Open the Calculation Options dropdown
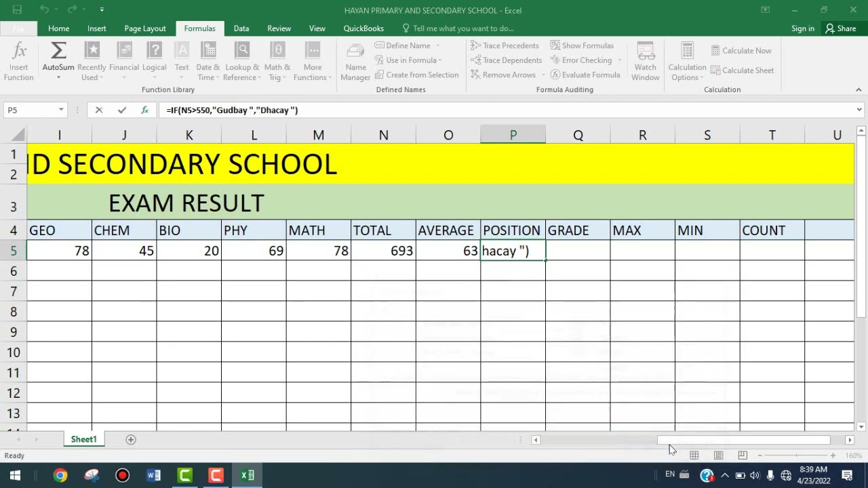This screenshot has width=868, height=488. pyautogui.click(x=687, y=61)
